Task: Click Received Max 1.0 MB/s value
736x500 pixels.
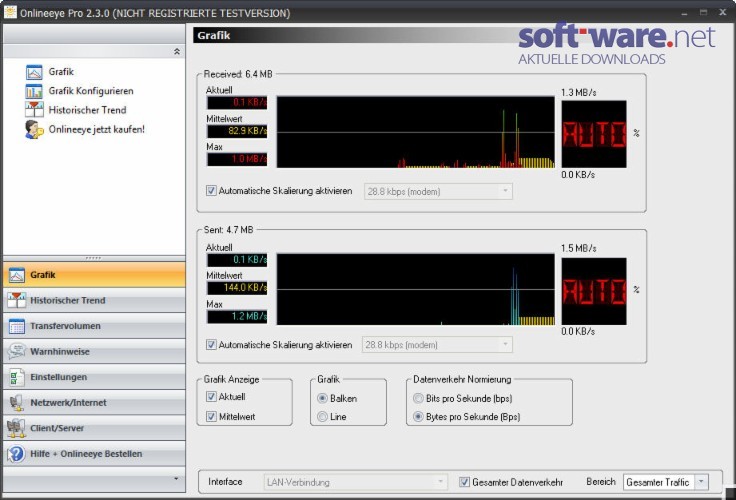Action: click(x=237, y=159)
